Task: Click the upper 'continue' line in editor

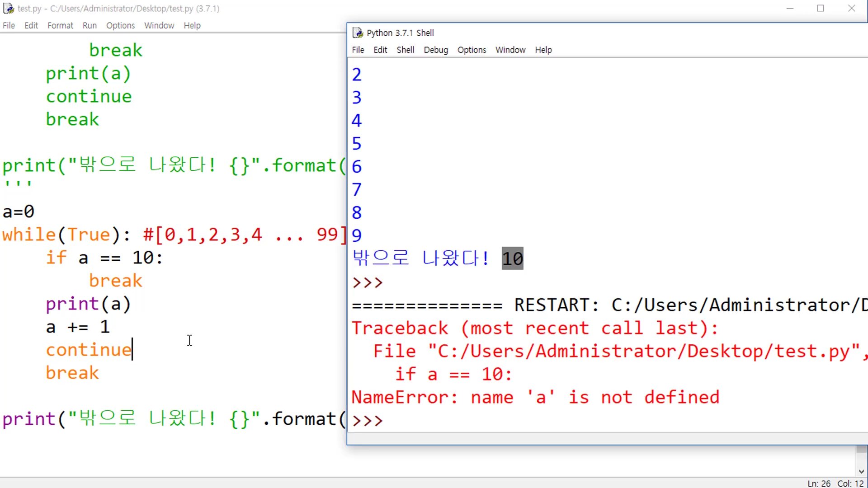Action: (89, 96)
